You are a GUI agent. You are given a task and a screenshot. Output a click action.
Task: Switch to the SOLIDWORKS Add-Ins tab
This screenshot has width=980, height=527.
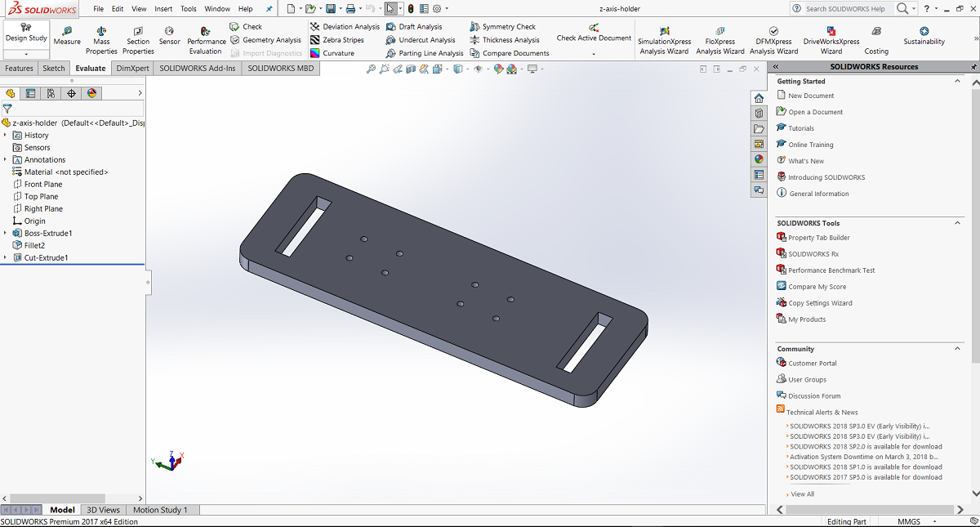click(x=198, y=69)
